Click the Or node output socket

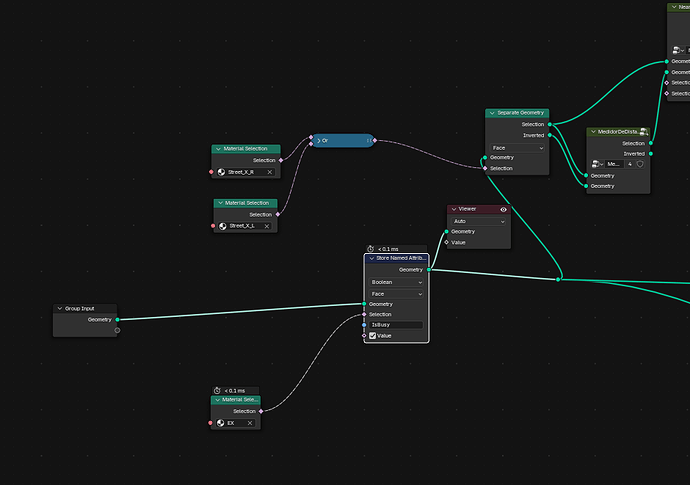(x=375, y=140)
